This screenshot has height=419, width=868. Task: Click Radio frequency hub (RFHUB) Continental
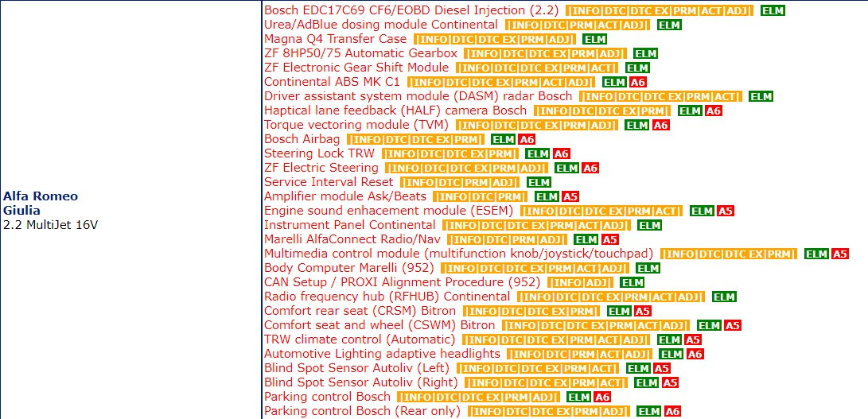(x=387, y=297)
